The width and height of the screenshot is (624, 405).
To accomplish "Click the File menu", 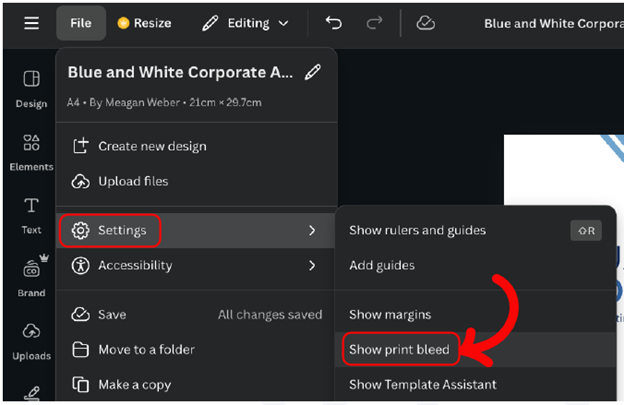I will (81, 23).
